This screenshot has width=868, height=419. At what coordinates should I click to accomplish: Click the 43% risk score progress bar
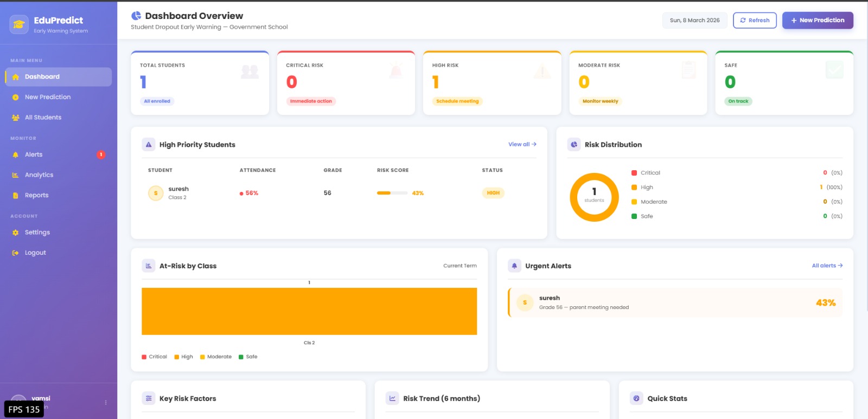tap(392, 193)
